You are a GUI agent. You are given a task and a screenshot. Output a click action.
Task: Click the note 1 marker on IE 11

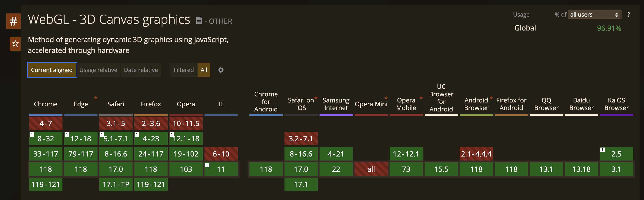pos(207,165)
